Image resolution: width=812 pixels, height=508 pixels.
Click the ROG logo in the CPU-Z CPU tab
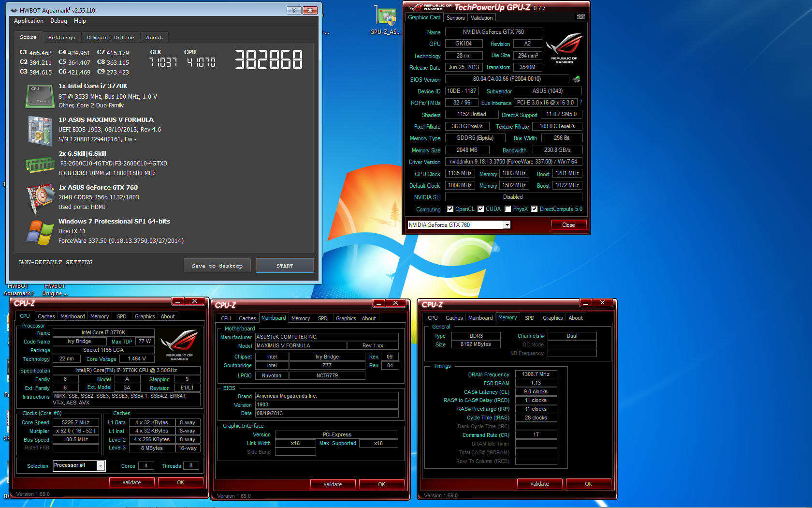click(179, 345)
